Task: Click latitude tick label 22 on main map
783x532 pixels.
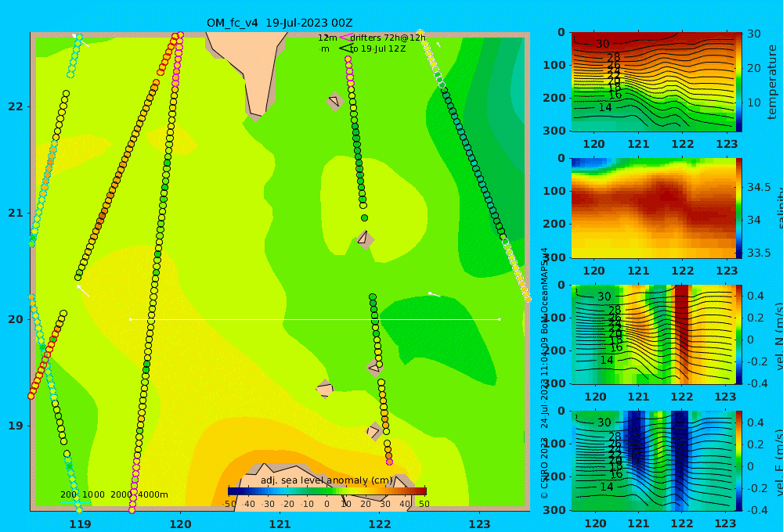Action: pos(16,106)
